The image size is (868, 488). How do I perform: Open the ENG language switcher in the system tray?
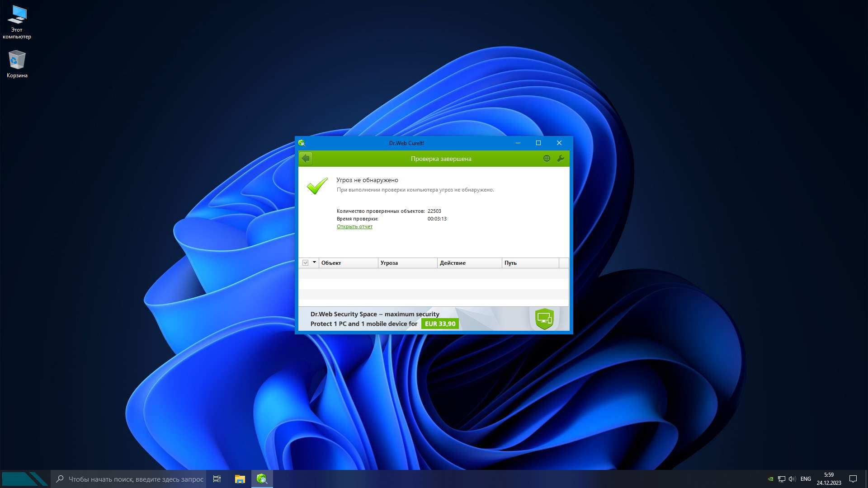tap(806, 479)
